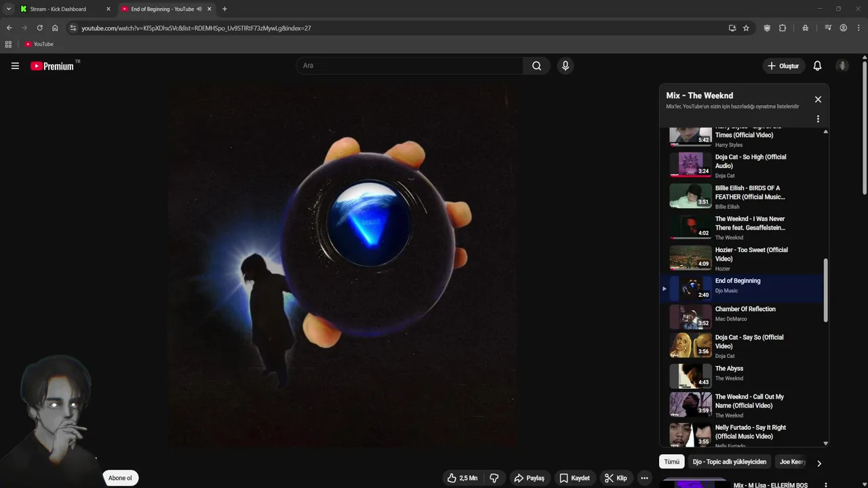Select currently playing End of Beginning item
The image size is (868, 488).
[x=743, y=288]
